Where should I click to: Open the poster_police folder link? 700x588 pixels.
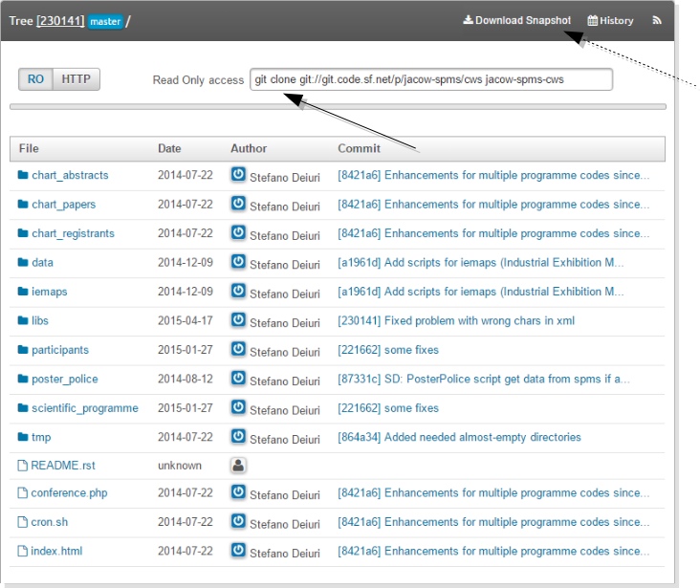click(x=65, y=379)
